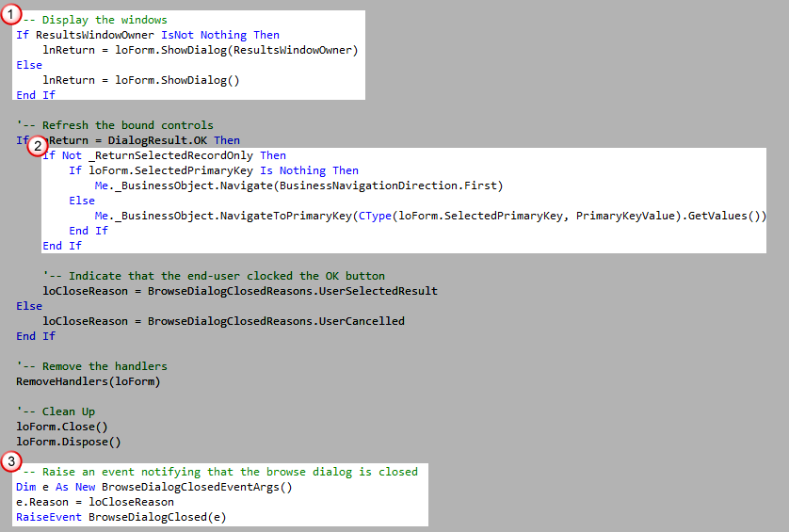Click the number 2 callout marker

[38, 146]
